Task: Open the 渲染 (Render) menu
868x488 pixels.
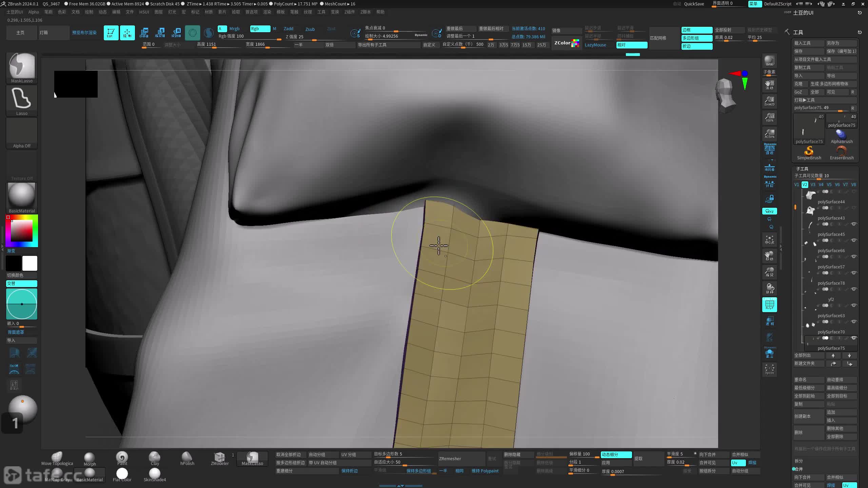Action: [x=267, y=12]
